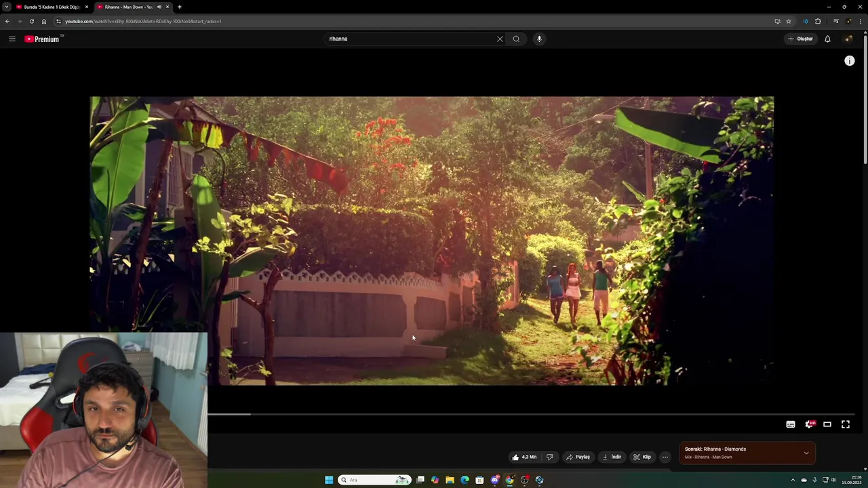Reload the current page
868x488 pixels.
coord(32,21)
